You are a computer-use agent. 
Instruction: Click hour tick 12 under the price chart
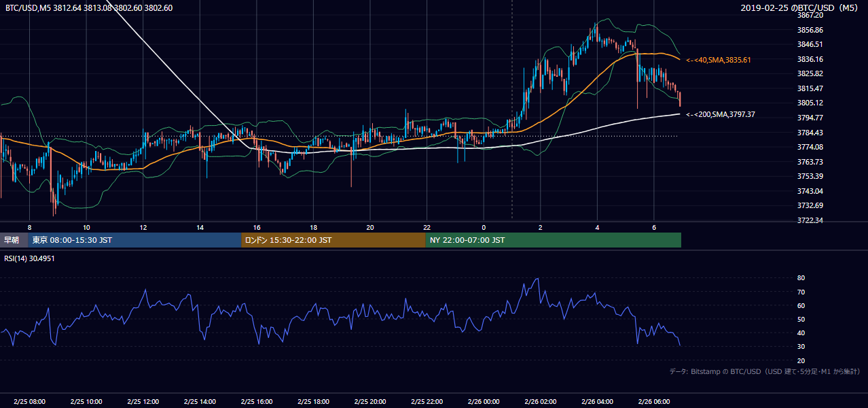143,227
